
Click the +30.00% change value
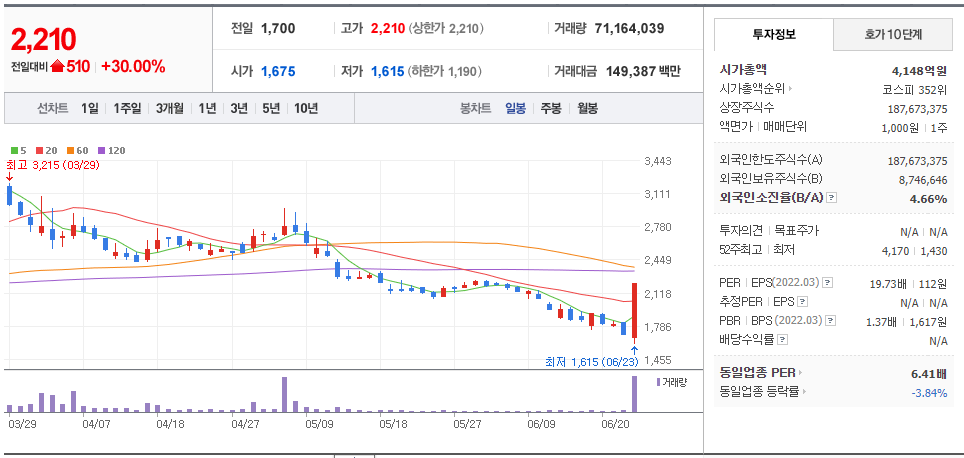pos(133,66)
